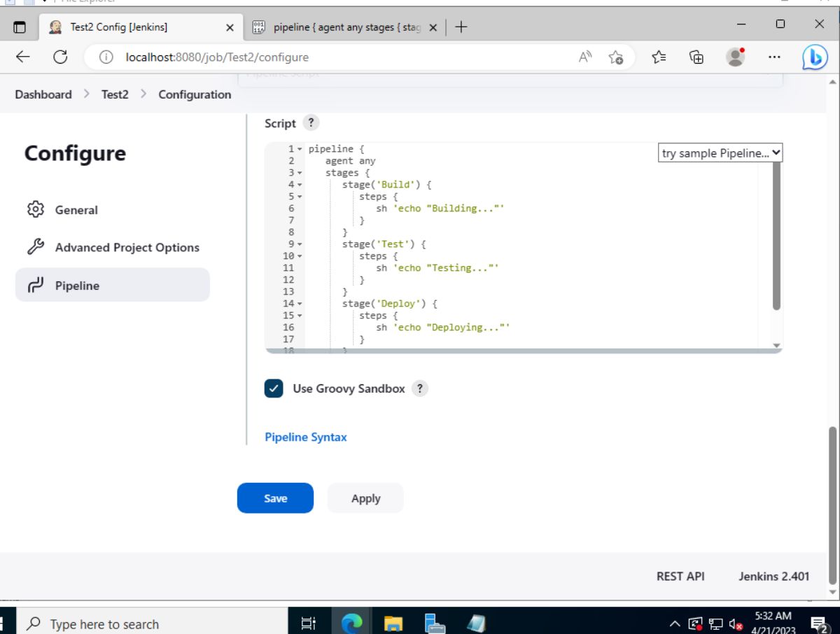The width and height of the screenshot is (840, 634).
Task: Open Edge Collections icon
Action: [x=696, y=57]
